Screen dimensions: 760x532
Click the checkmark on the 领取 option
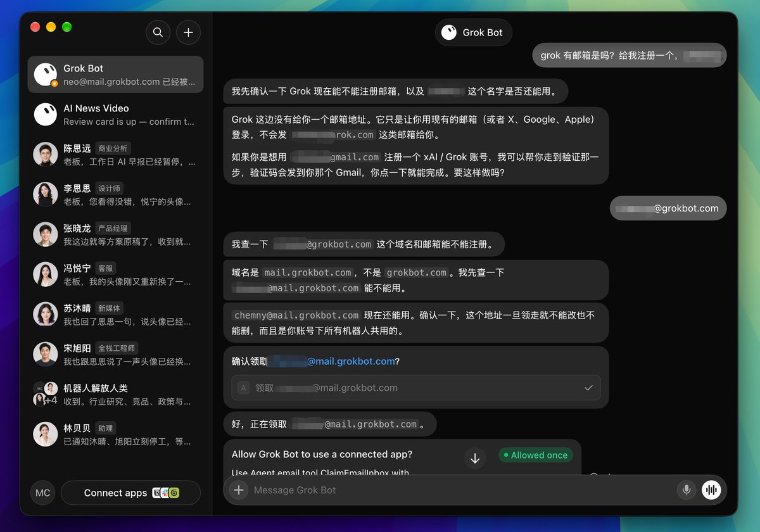tap(588, 388)
